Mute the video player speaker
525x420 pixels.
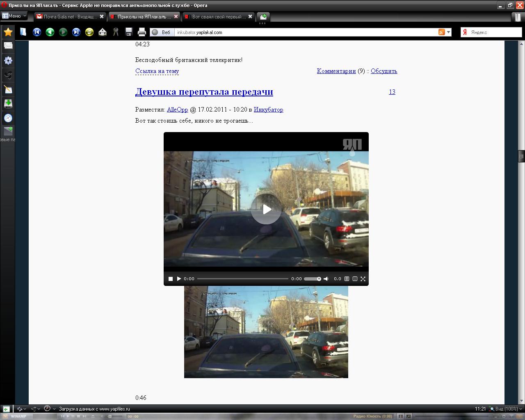[x=326, y=279]
